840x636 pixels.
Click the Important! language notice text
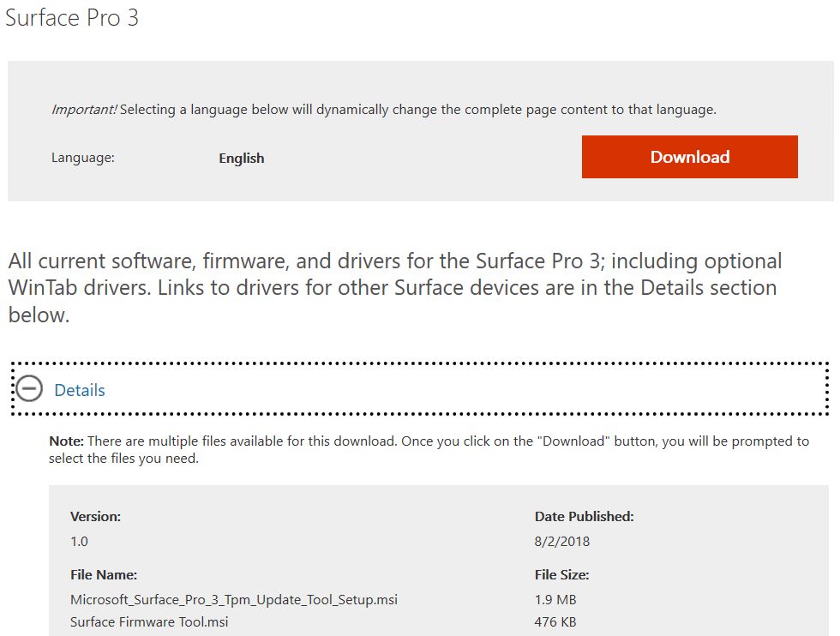tap(384, 110)
